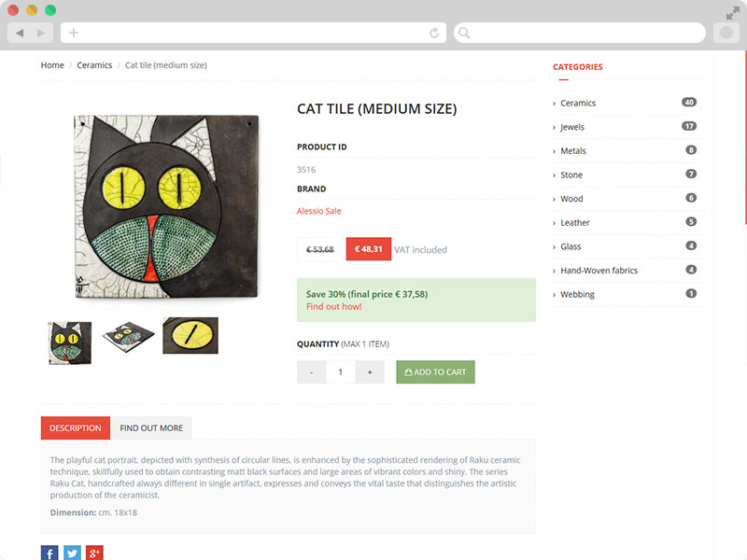Expand the Hand-Woven fabrics category
747x560 pixels.
pyautogui.click(x=599, y=270)
